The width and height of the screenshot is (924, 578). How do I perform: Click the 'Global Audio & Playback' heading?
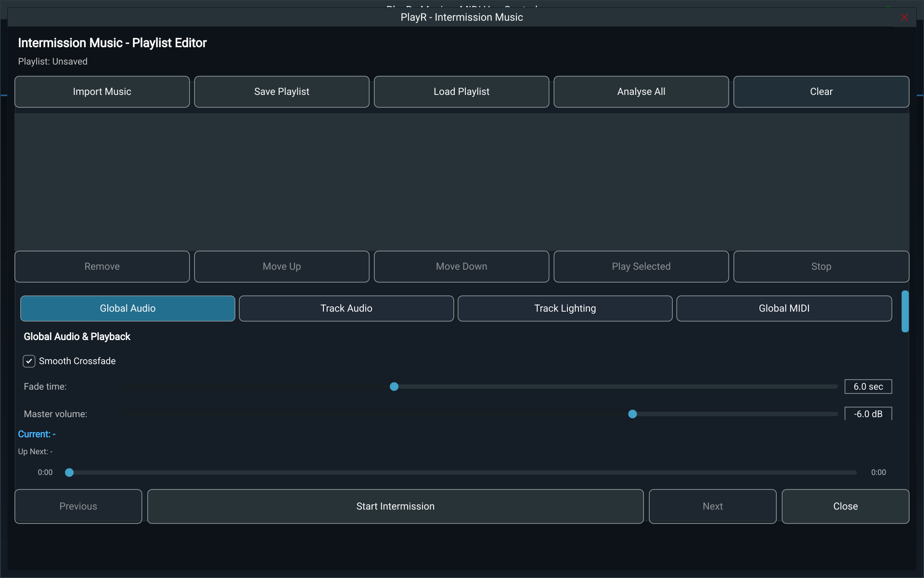pos(77,337)
